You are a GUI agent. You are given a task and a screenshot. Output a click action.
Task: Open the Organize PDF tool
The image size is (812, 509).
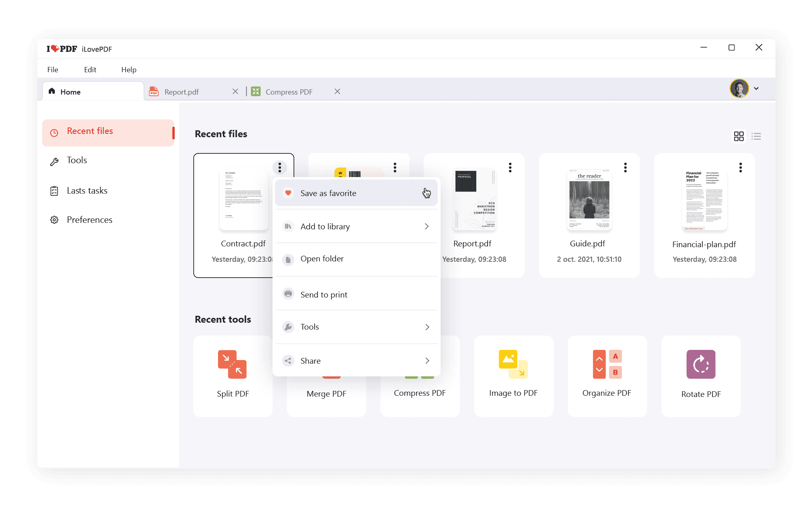(607, 364)
